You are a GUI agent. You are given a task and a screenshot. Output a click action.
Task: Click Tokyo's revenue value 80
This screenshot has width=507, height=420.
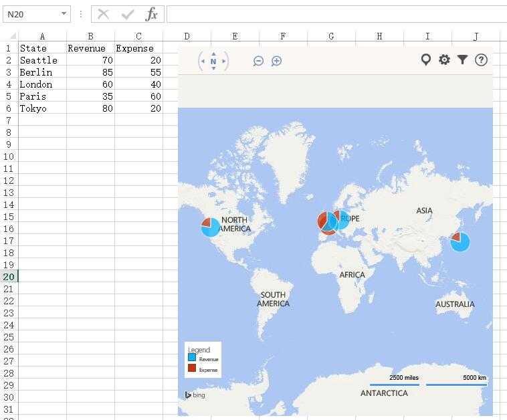[x=90, y=108]
